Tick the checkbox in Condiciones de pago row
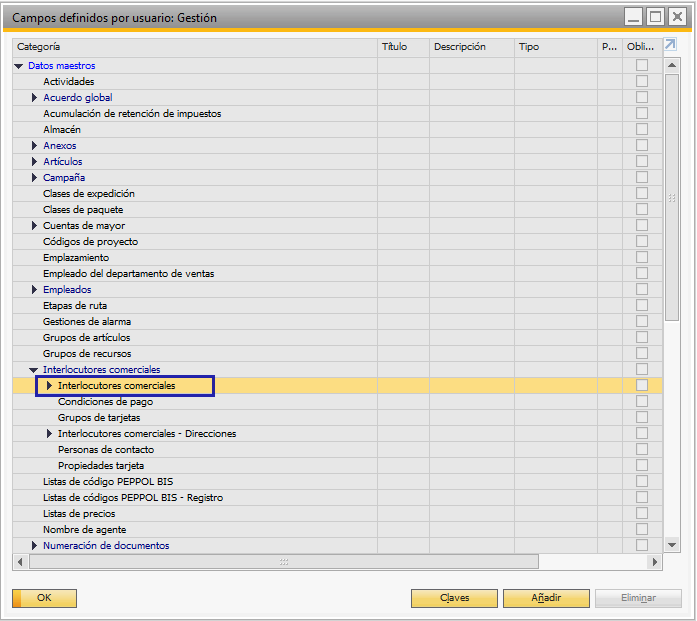Image resolution: width=697 pixels, height=621 pixels. (x=642, y=401)
